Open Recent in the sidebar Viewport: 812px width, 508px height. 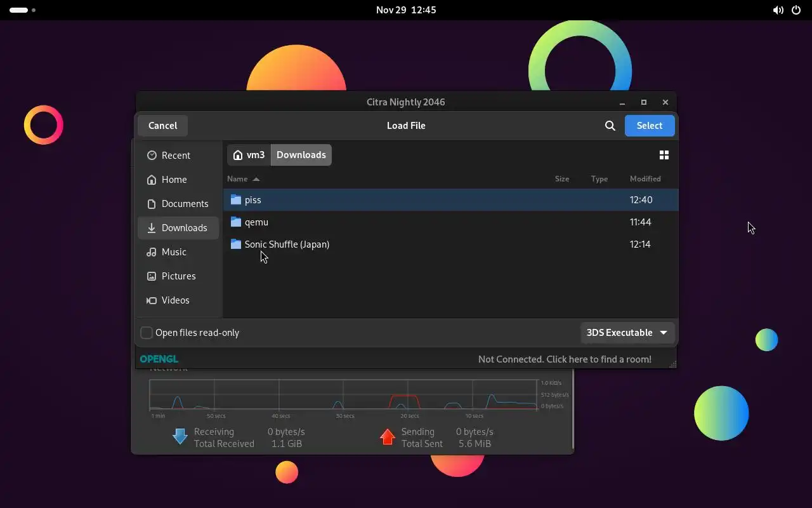pos(178,156)
